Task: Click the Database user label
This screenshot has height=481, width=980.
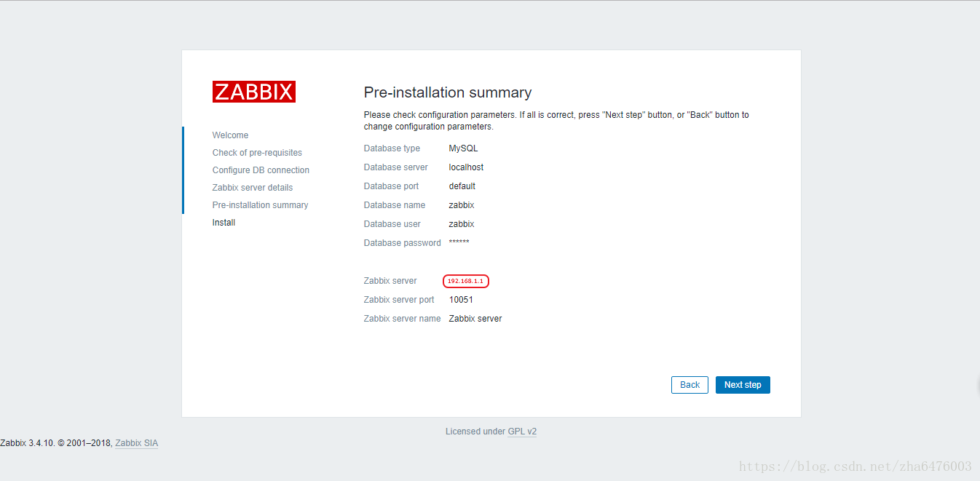Action: click(x=392, y=224)
